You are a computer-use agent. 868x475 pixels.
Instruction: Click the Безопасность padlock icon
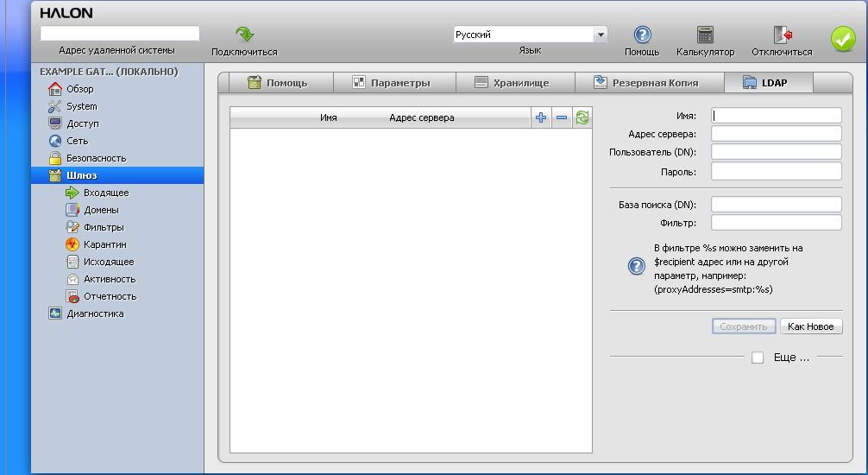coord(55,158)
